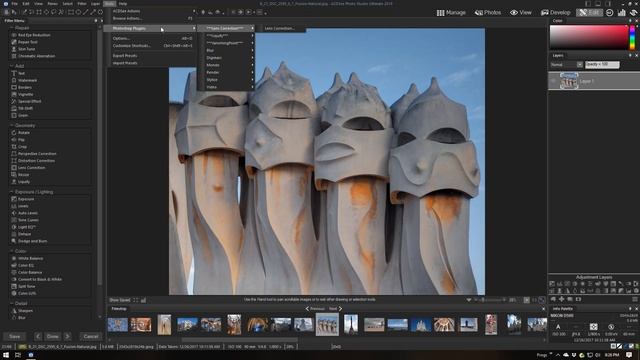640x360 pixels.
Task: Collapse the Color filter group
Action: coord(11,251)
